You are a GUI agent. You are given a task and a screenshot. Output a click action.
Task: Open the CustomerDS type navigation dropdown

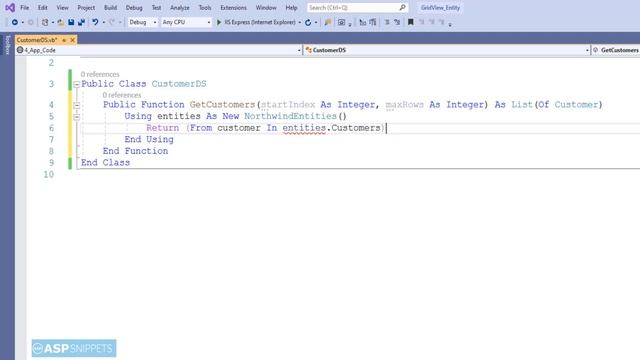(x=447, y=50)
